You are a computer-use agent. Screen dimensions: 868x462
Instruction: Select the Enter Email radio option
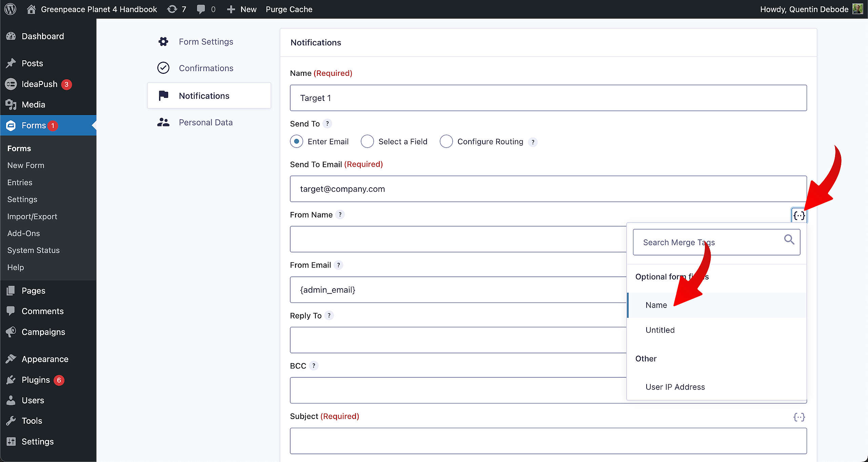[x=297, y=142]
